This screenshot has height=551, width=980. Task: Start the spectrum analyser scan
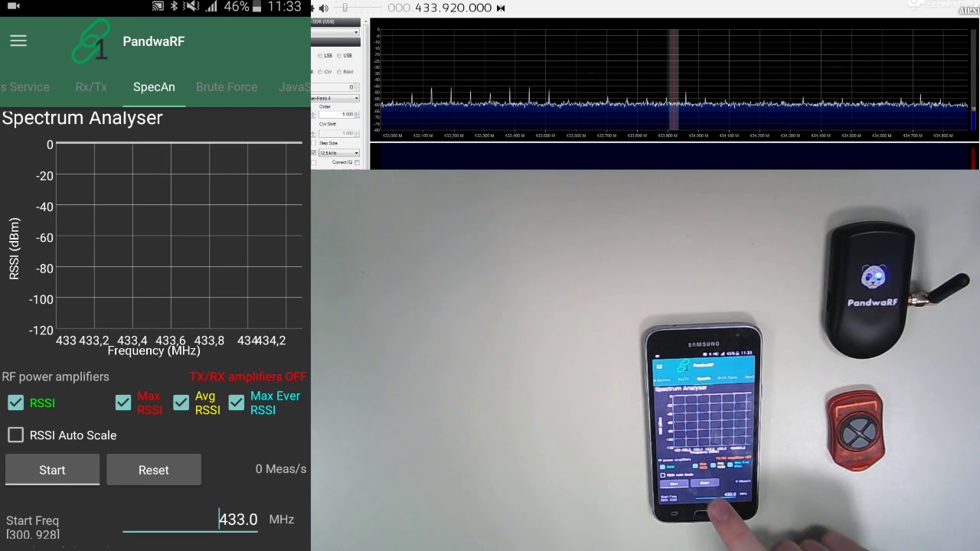click(52, 470)
